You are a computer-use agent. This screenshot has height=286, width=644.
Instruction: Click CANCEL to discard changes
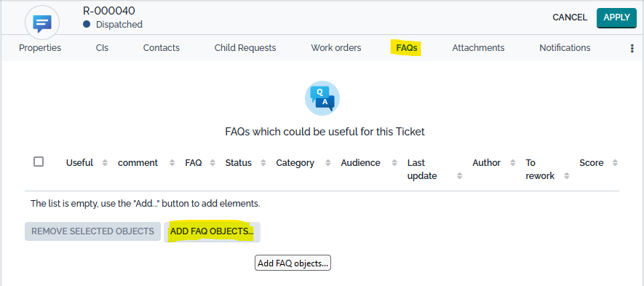(570, 17)
